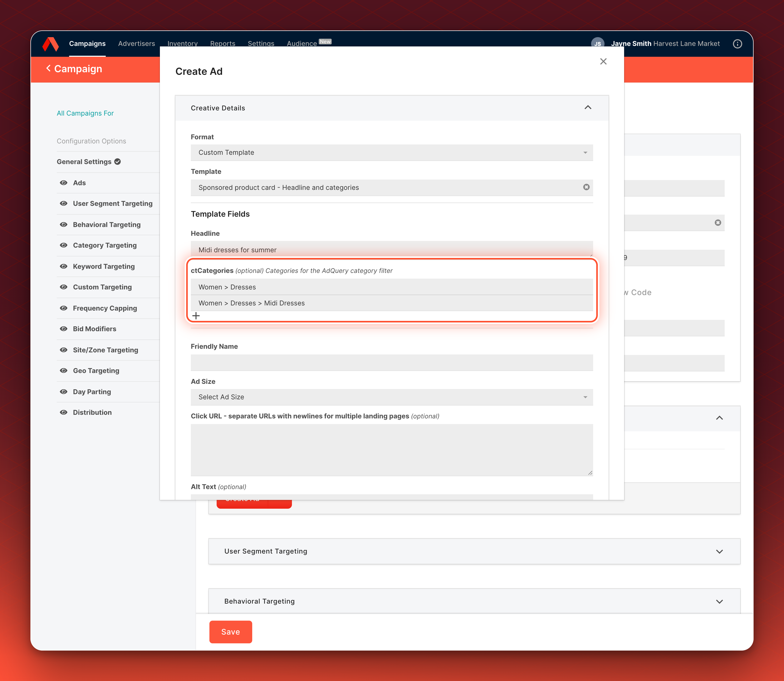The width and height of the screenshot is (784, 681).
Task: Add another ctCategories entry with plus
Action: [196, 316]
